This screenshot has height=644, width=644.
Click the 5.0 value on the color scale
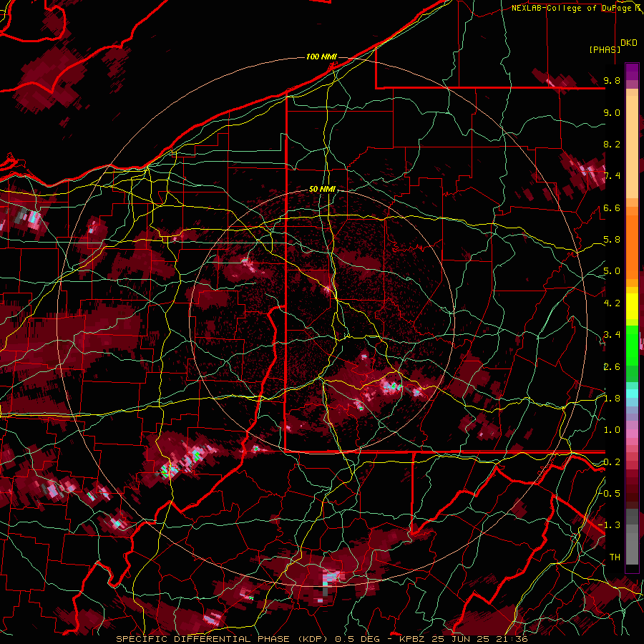[x=612, y=271]
